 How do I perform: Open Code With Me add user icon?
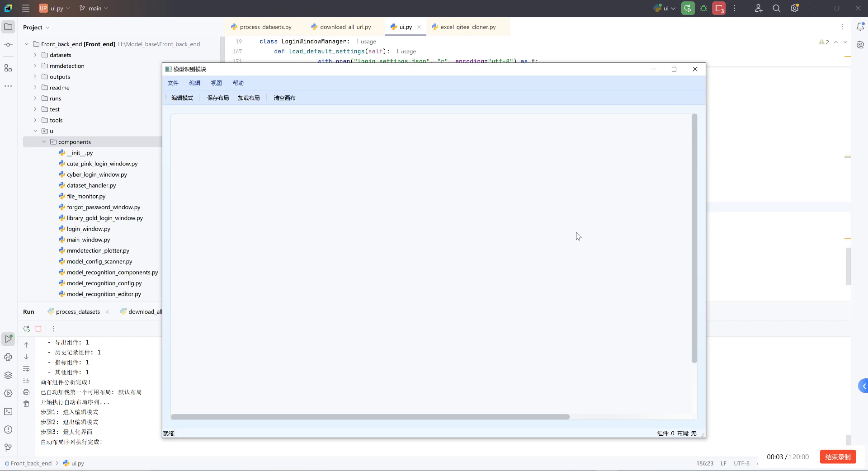click(x=759, y=8)
